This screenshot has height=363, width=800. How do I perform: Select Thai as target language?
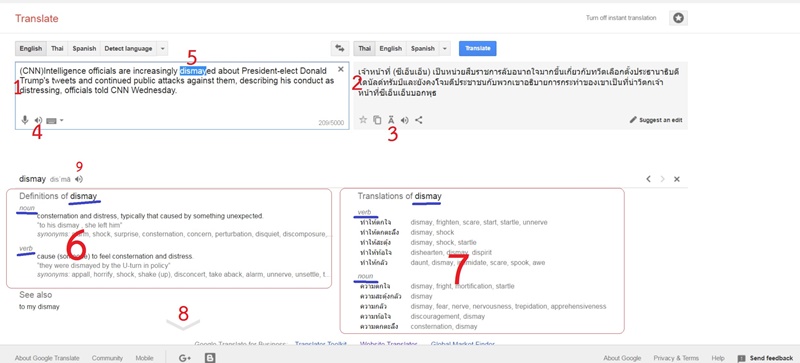tap(364, 49)
